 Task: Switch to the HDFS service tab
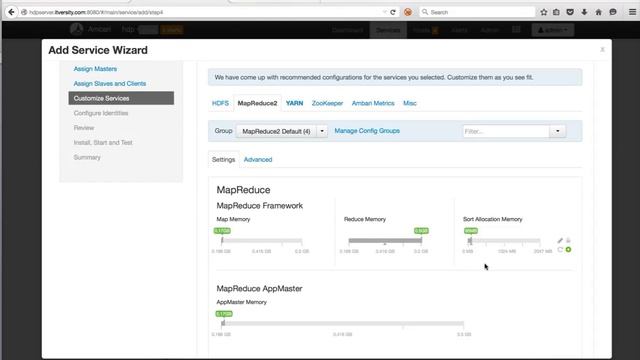tap(220, 103)
